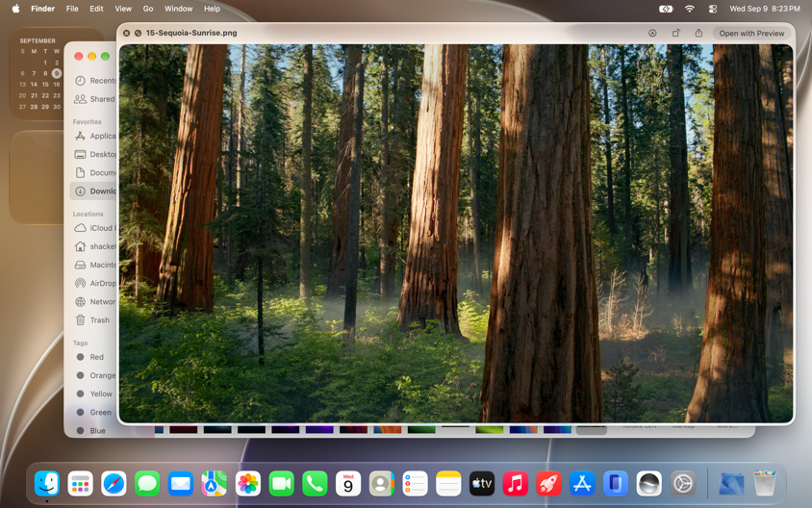Open Calendar from the Dock
This screenshot has width=812, height=508.
point(348,484)
